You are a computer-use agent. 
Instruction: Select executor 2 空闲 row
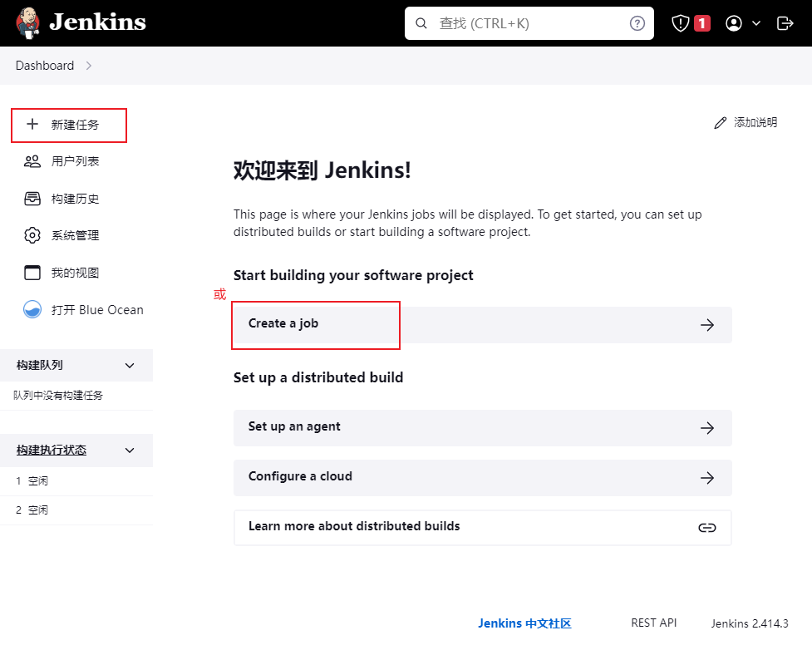(x=76, y=510)
